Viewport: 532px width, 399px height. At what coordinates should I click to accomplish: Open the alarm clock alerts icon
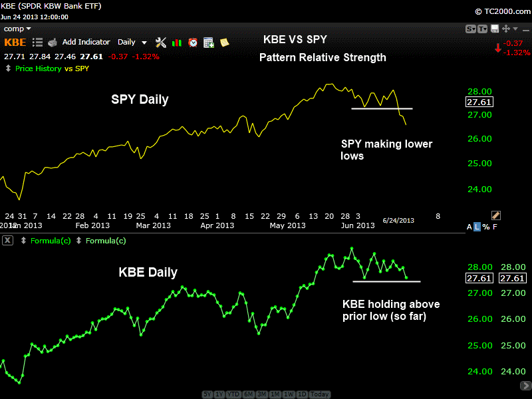[193, 43]
